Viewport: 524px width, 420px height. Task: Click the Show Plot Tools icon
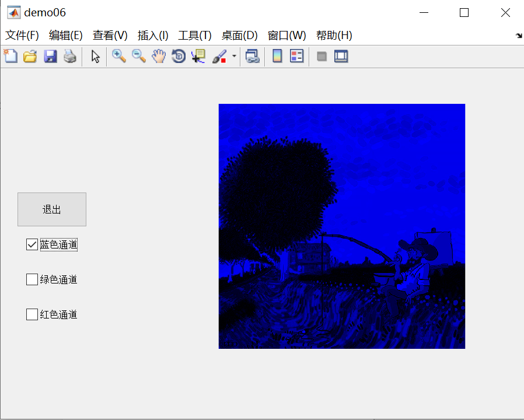point(341,56)
